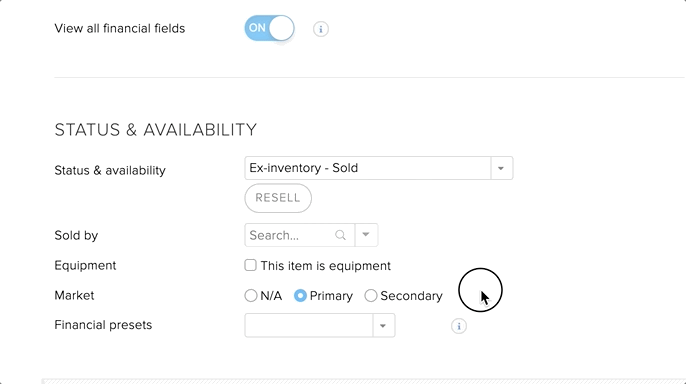Expand the Sold by dropdown arrow
The width and height of the screenshot is (686, 384).
coord(366,235)
